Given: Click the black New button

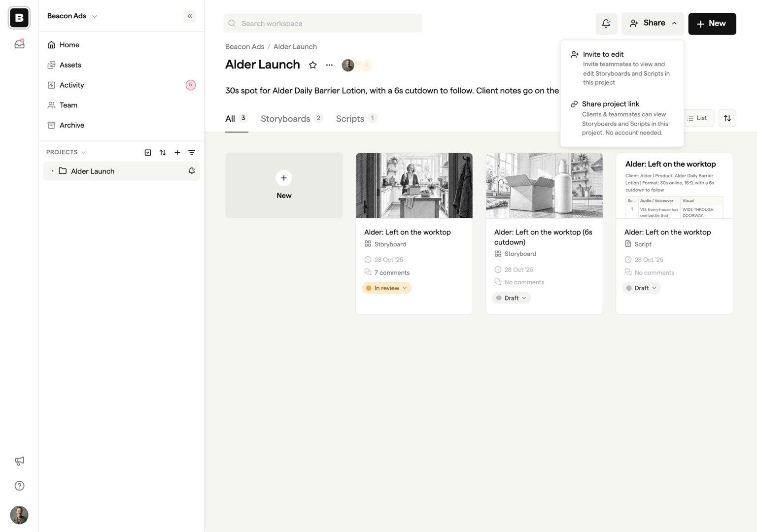Looking at the screenshot, I should click(x=712, y=24).
